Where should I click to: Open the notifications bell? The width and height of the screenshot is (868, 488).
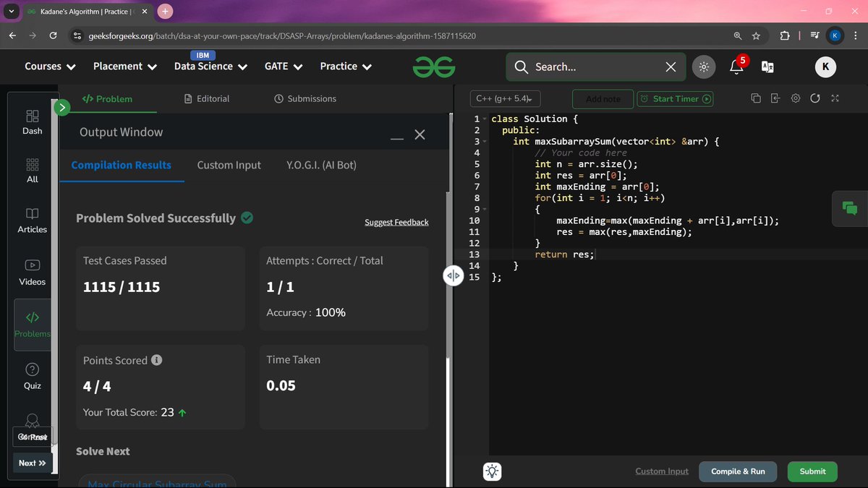[736, 67]
